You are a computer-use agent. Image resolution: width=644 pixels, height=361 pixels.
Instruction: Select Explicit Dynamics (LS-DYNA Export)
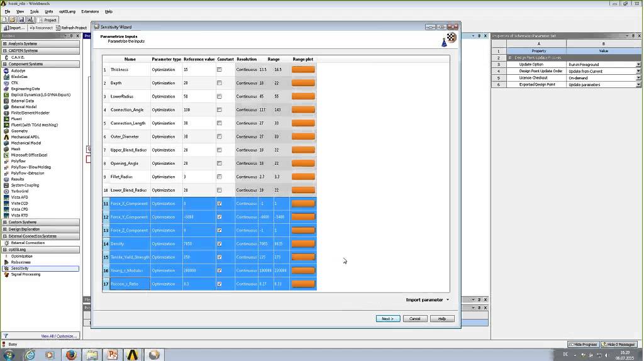40,95
